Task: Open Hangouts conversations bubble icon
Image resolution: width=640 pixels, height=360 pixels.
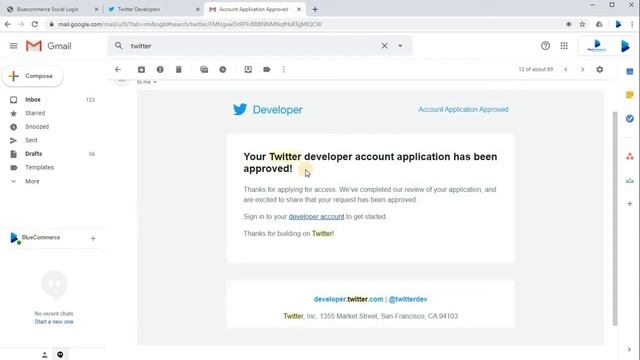Action: (x=60, y=354)
